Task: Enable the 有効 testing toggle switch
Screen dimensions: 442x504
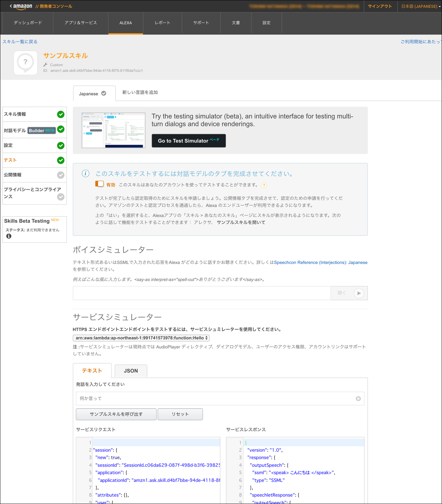Action: pos(99,184)
